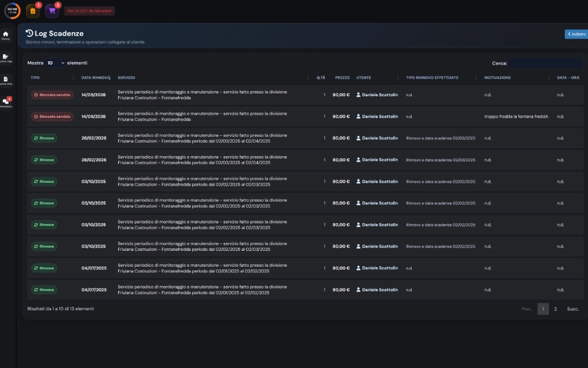Go to next page with Succ.
Screen dimensions: 588x368
point(573,309)
